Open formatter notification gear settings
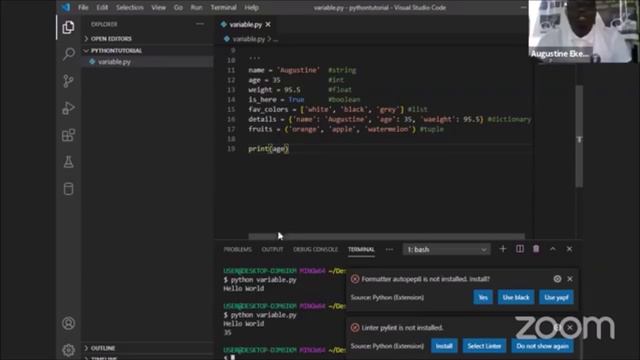 coord(557,279)
